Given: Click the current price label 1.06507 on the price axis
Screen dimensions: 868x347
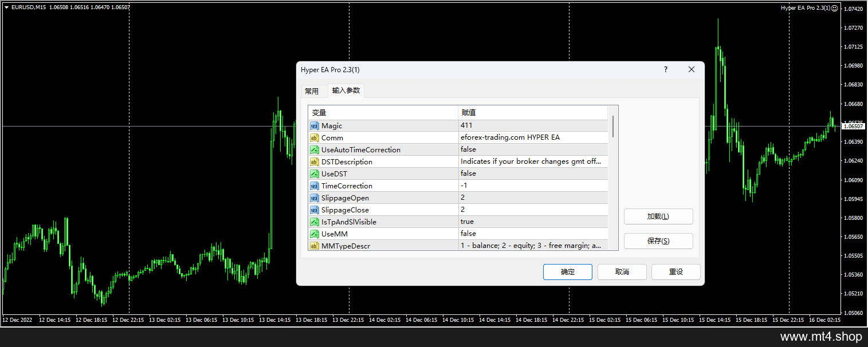Looking at the screenshot, I should tap(854, 126).
